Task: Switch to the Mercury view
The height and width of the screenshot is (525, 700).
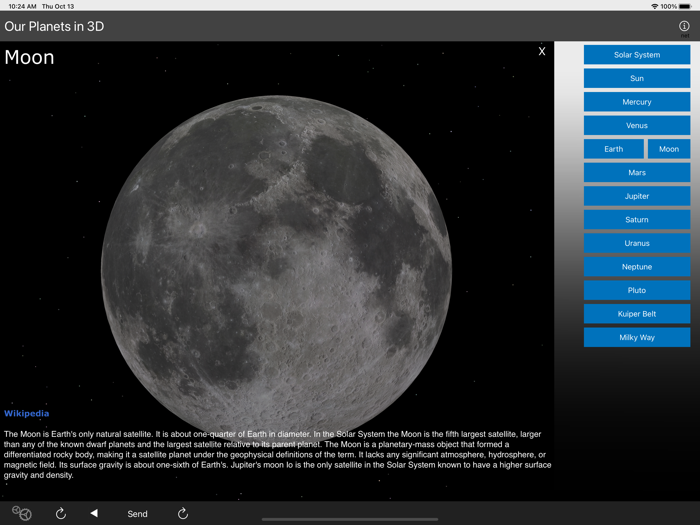Action: pos(636,102)
